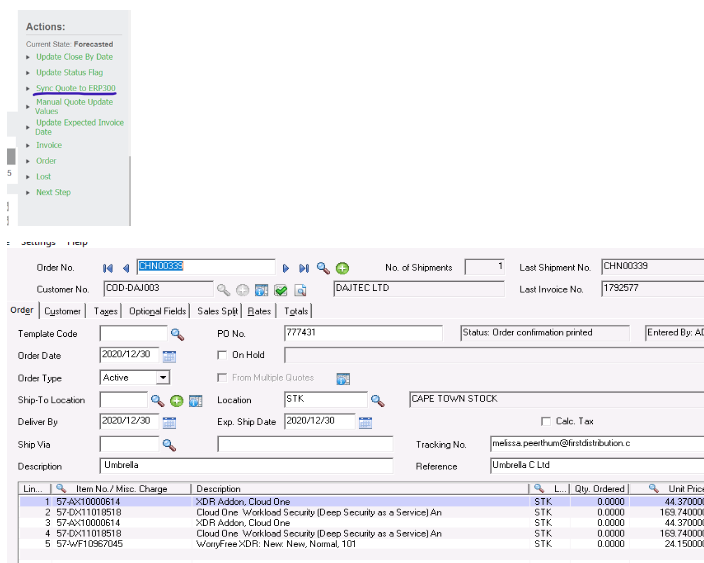704x563 pixels.
Task: Open the Deliver By calendar picker
Action: tap(169, 422)
